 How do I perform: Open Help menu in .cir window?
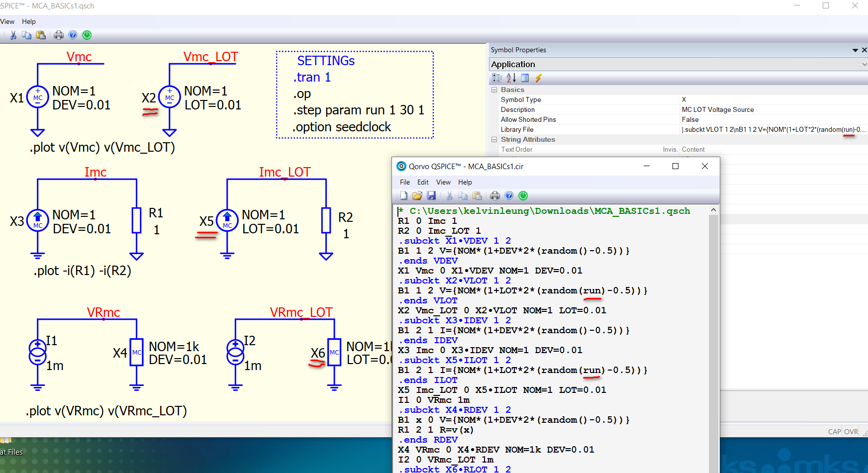point(465,182)
